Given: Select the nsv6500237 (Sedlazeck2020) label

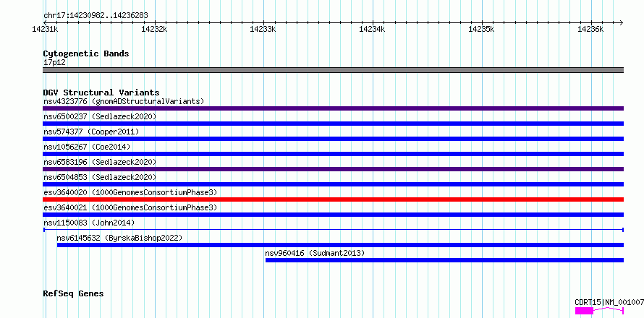Looking at the screenshot, I should (x=100, y=116).
